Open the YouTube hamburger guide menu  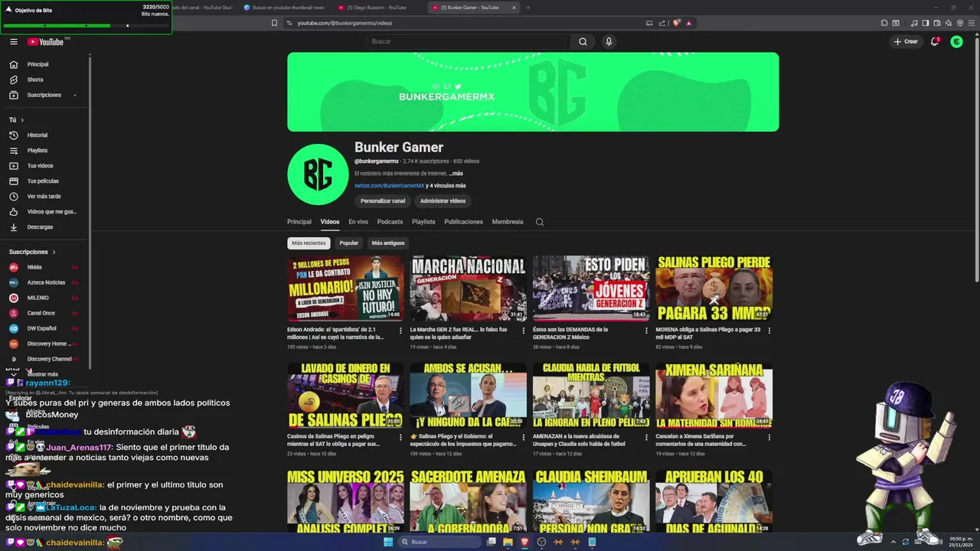click(14, 41)
